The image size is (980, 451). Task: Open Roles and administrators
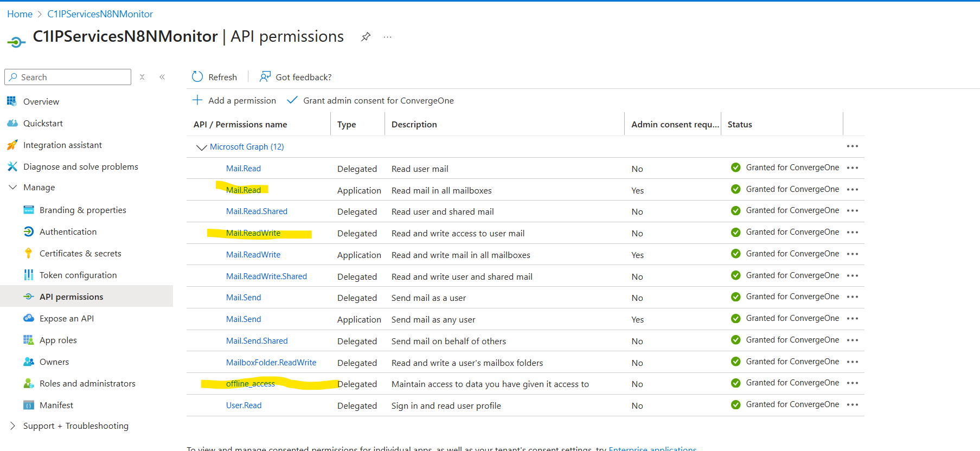pos(87,383)
